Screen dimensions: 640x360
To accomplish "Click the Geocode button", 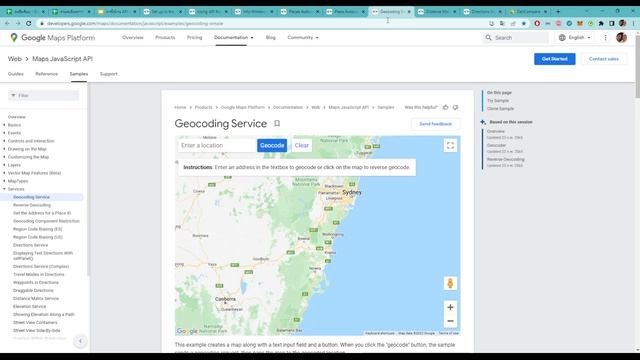I will [272, 145].
